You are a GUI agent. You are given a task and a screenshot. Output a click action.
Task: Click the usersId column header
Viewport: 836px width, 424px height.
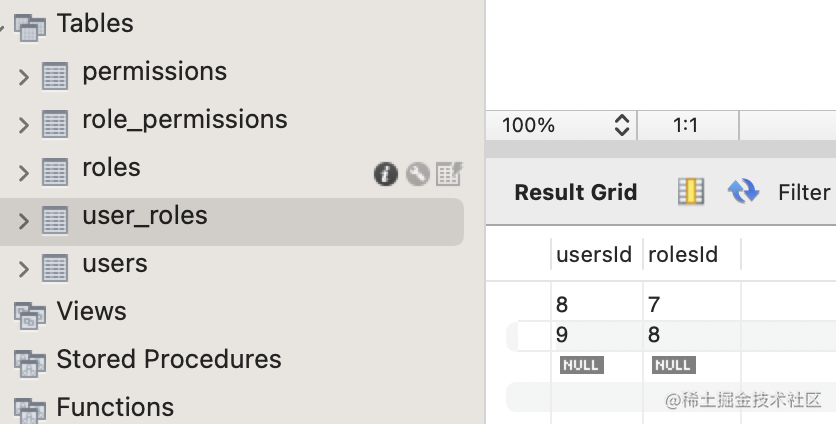[x=594, y=255]
